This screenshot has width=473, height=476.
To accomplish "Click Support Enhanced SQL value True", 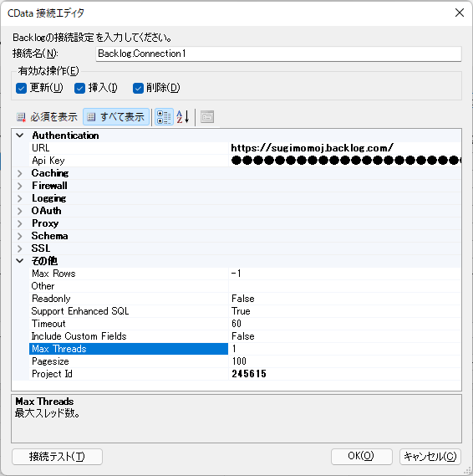I will [345, 311].
